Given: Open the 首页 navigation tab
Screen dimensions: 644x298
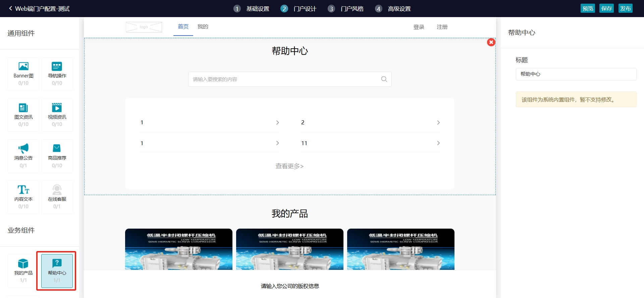Looking at the screenshot, I should point(183,26).
